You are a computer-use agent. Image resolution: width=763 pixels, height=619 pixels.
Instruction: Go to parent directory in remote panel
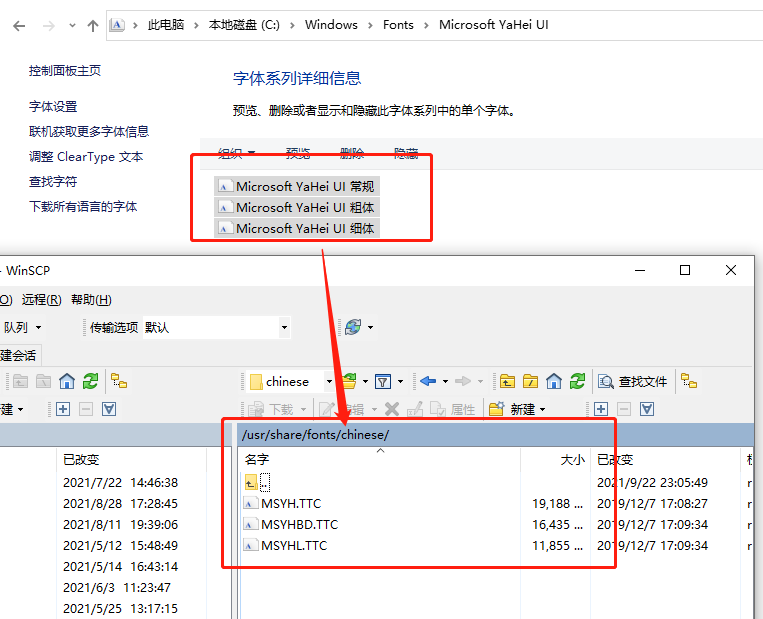pos(508,381)
